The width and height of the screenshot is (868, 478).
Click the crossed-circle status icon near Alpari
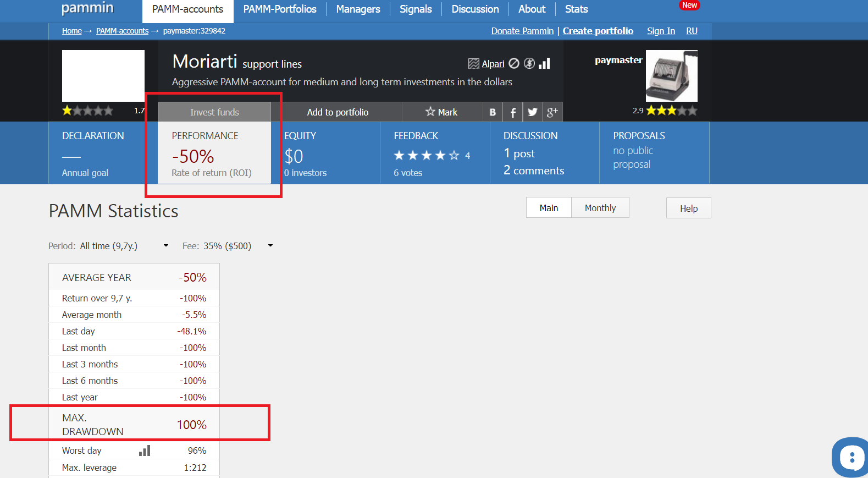pos(514,64)
